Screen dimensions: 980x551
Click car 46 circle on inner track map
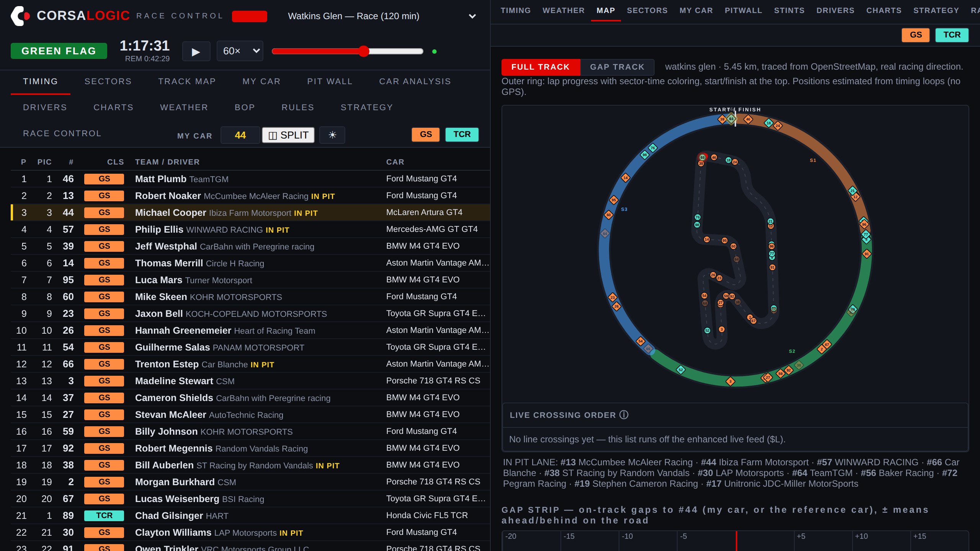click(714, 157)
